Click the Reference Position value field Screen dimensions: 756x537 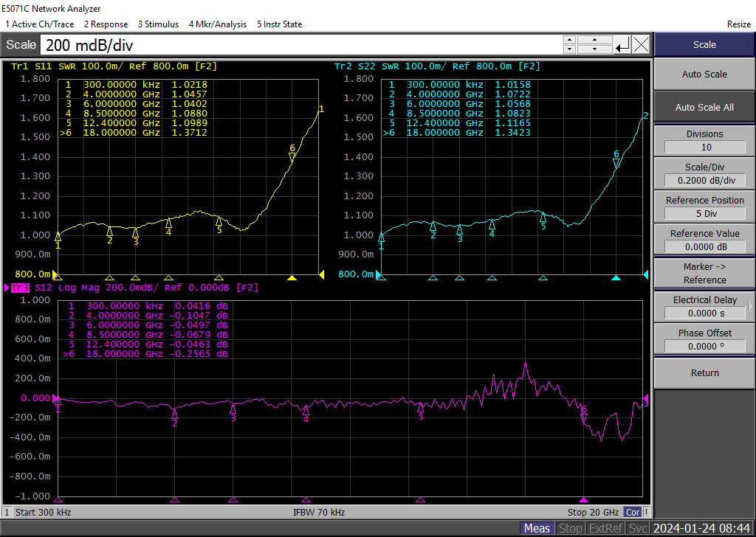[704, 213]
